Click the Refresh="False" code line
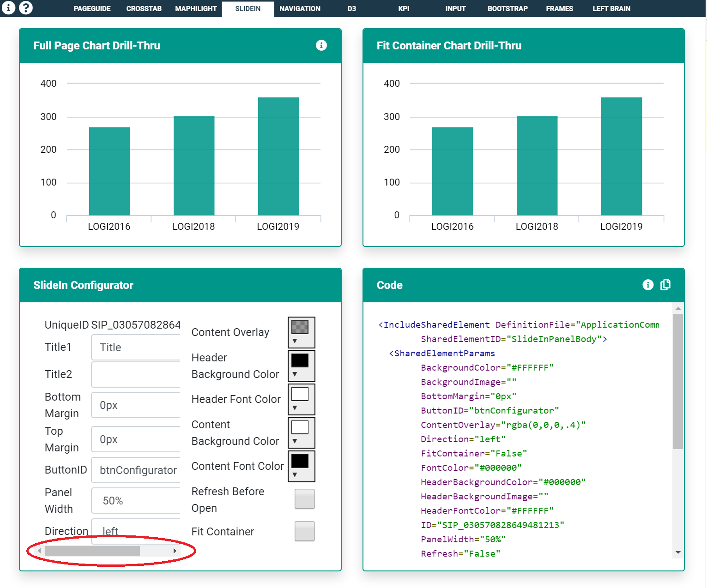The height and width of the screenshot is (588, 707). tap(460, 553)
